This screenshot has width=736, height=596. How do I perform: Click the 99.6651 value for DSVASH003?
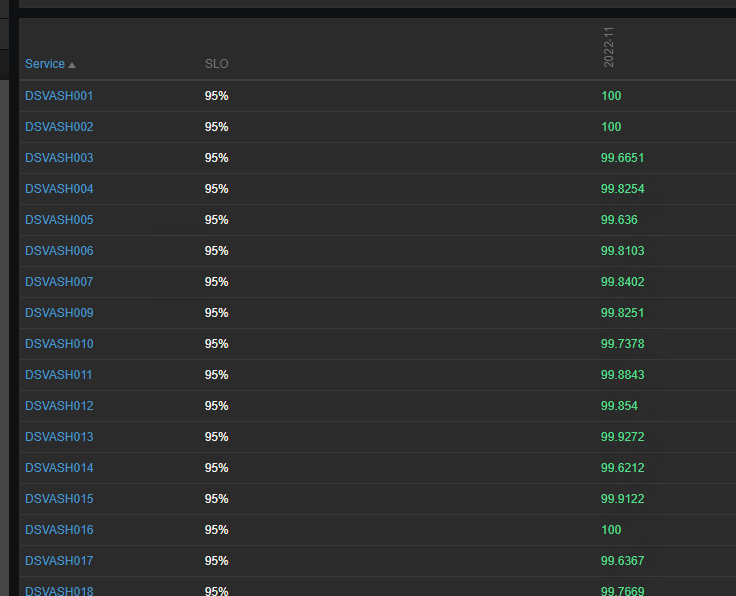[x=622, y=158]
